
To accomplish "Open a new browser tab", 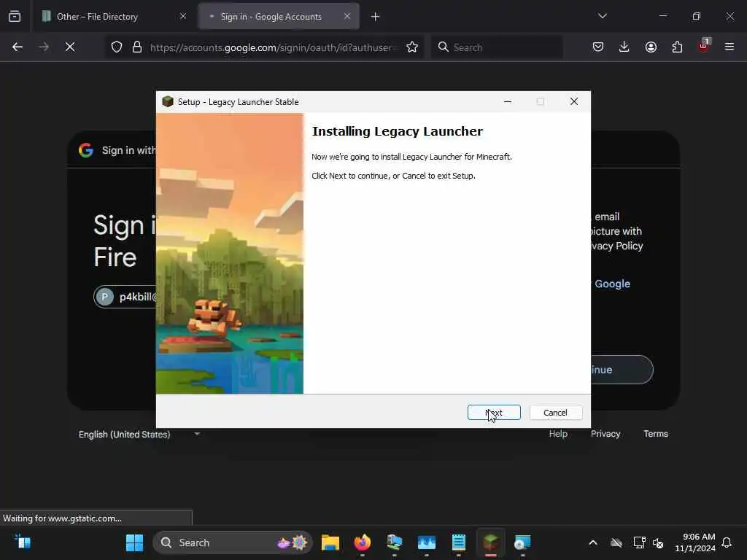I will [x=376, y=17].
